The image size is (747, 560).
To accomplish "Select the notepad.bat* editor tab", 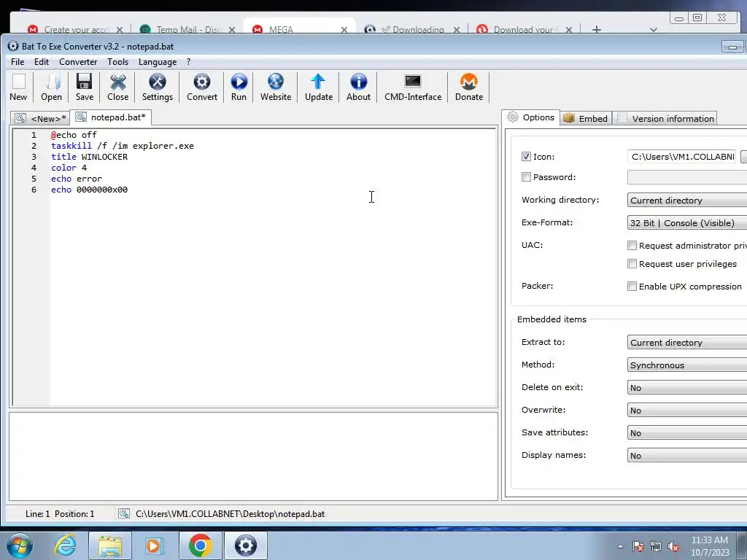I will pos(111,117).
